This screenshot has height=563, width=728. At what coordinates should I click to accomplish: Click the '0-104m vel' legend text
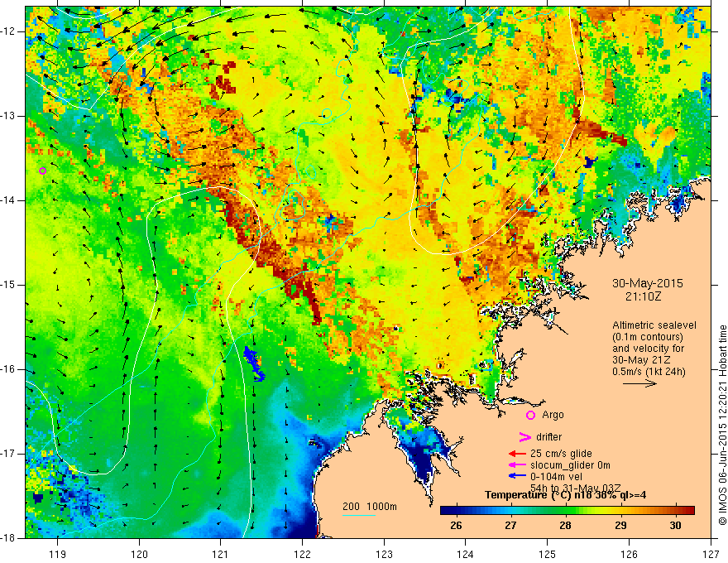tap(556, 476)
